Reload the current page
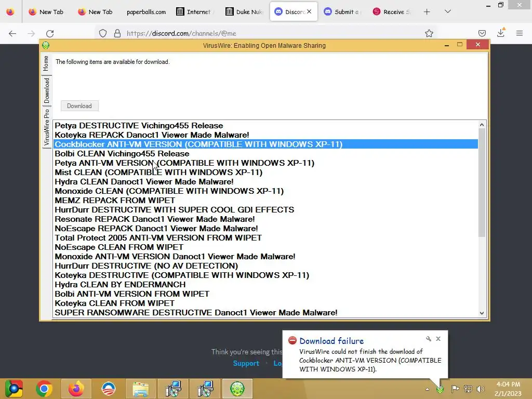Image resolution: width=532 pixels, height=399 pixels. pyautogui.click(x=50, y=33)
